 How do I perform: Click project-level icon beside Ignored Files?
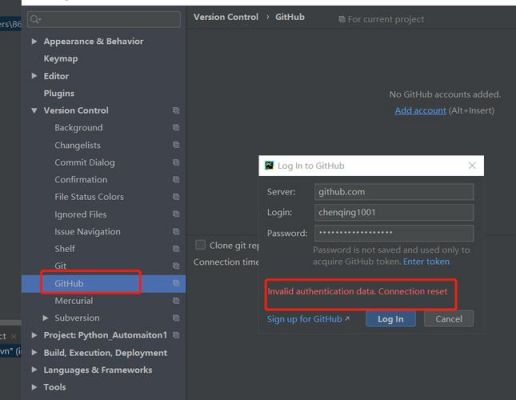click(176, 214)
